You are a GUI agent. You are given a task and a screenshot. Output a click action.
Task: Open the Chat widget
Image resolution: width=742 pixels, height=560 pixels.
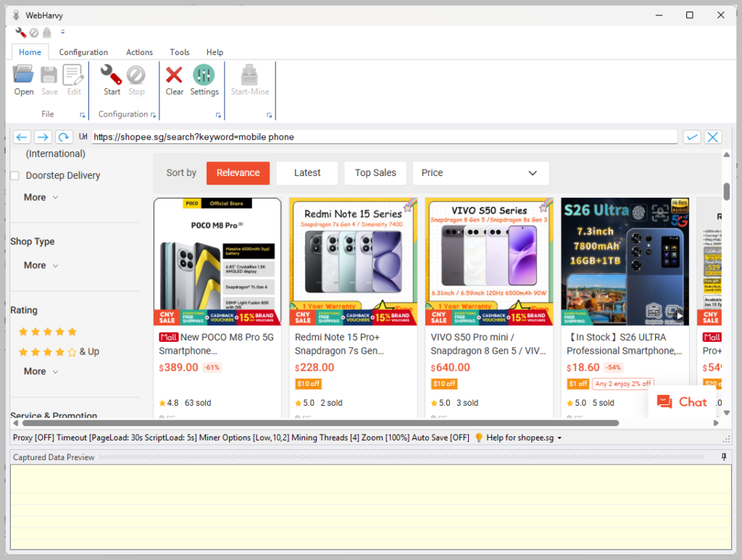682,401
